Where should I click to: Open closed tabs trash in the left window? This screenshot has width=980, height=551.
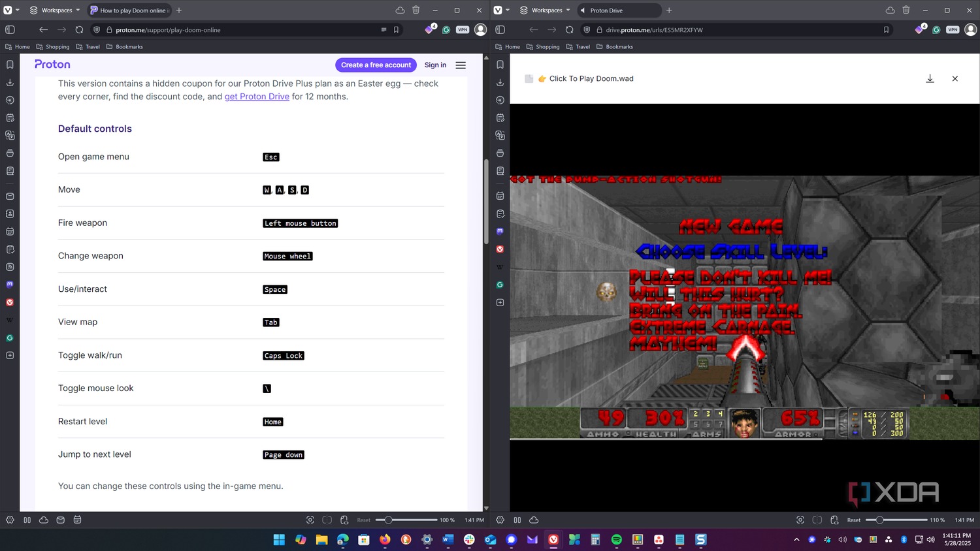coord(416,10)
